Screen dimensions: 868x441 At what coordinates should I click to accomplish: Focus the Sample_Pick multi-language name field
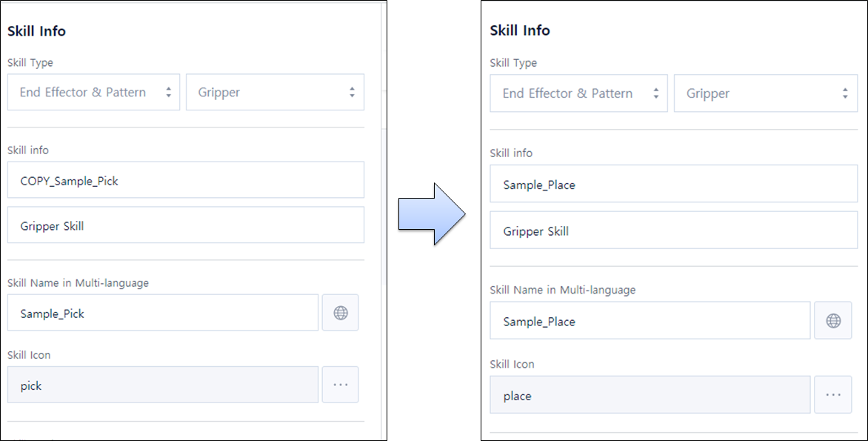(163, 313)
